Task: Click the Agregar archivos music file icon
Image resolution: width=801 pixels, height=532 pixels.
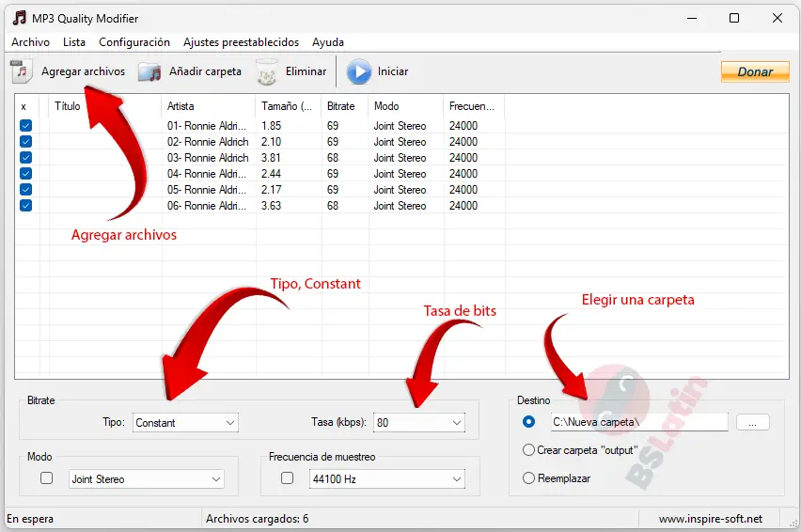Action: coord(22,71)
